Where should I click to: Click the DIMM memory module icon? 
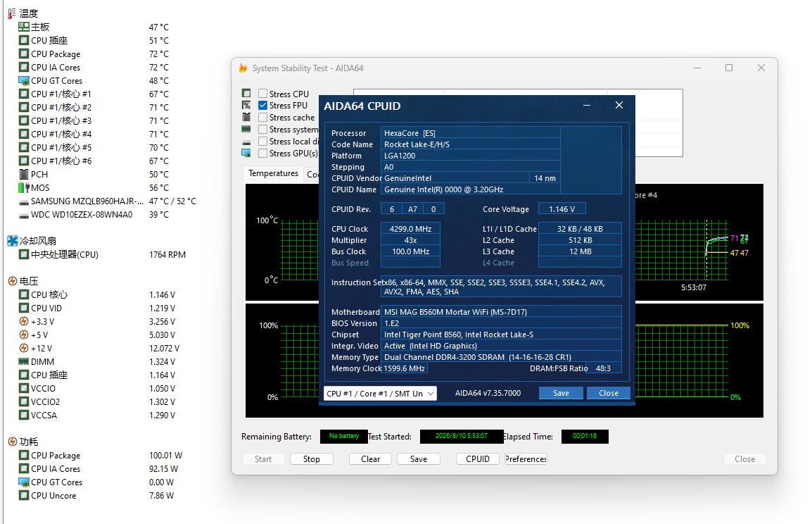click(24, 362)
